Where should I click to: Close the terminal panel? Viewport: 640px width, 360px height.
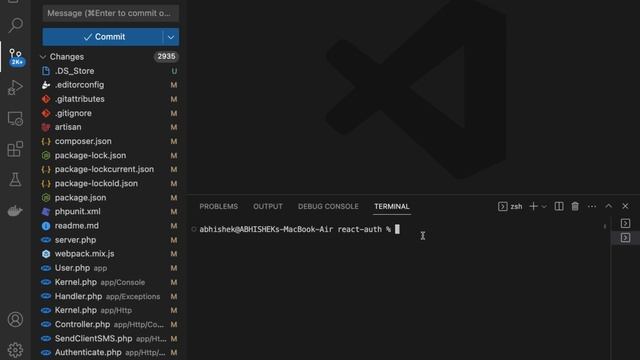(x=625, y=206)
